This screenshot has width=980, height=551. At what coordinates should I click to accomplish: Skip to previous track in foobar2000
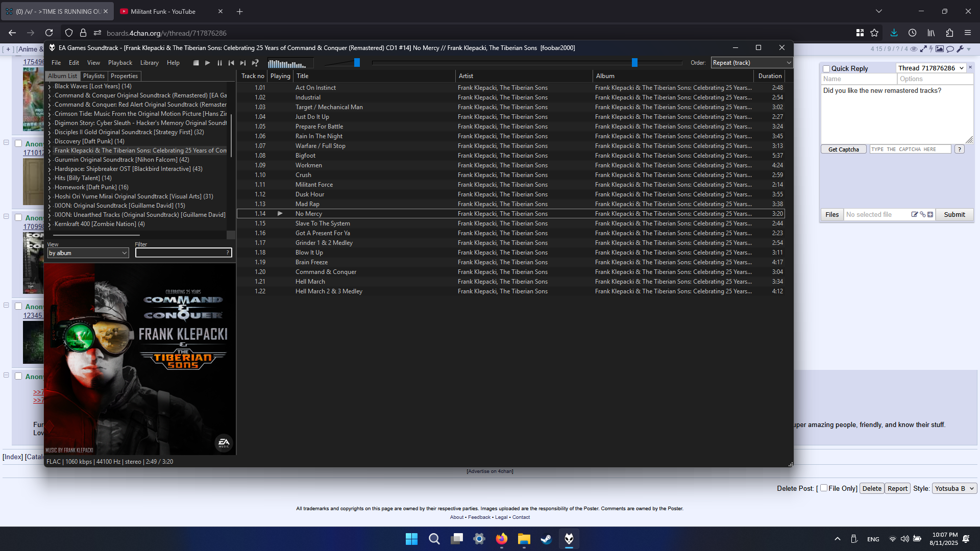pos(231,63)
